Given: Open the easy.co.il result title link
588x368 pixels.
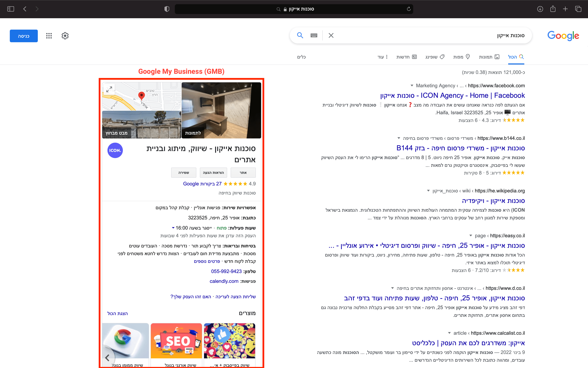Looking at the screenshot, I should click(427, 246).
